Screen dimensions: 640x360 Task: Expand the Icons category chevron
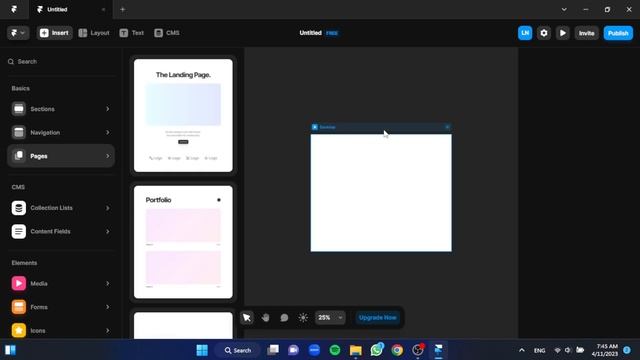(108, 331)
